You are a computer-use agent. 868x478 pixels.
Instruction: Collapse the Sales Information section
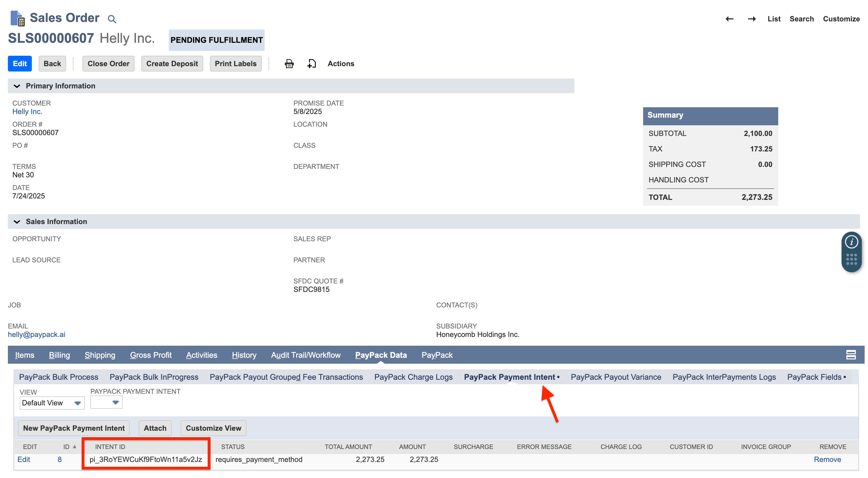click(x=17, y=222)
